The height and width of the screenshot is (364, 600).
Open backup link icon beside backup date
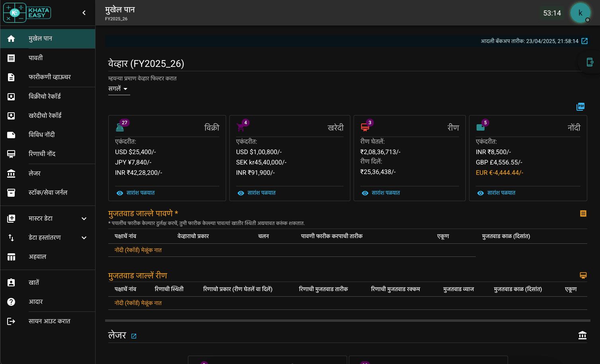584,41
